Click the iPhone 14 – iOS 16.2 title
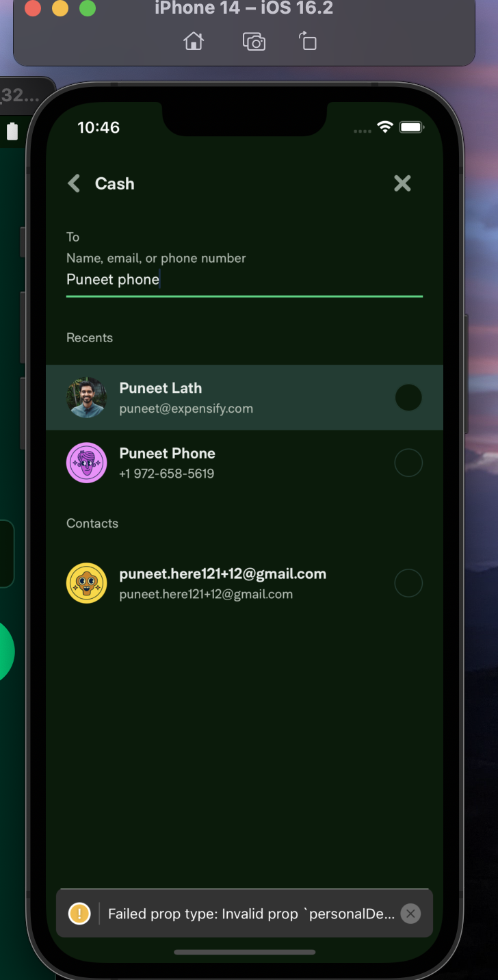 (244, 9)
